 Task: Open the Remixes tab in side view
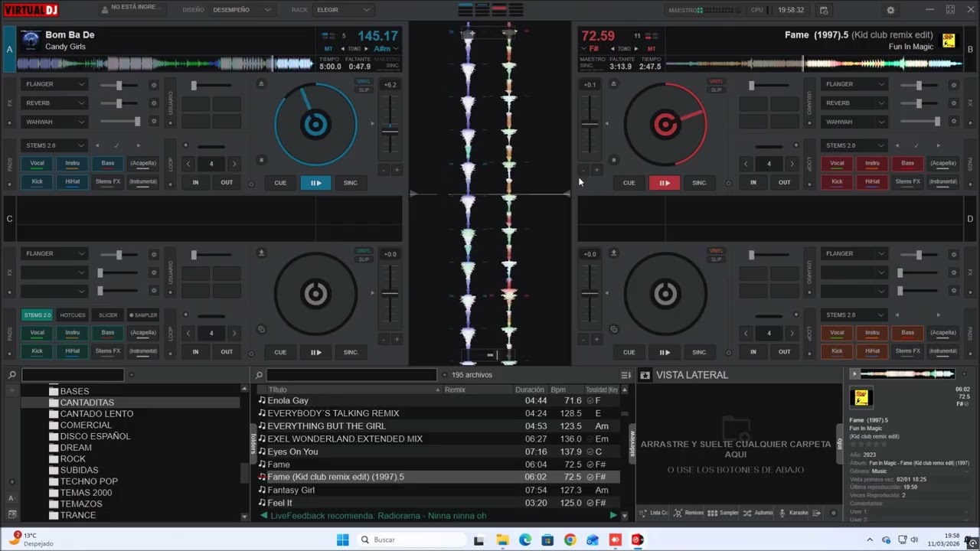689,513
